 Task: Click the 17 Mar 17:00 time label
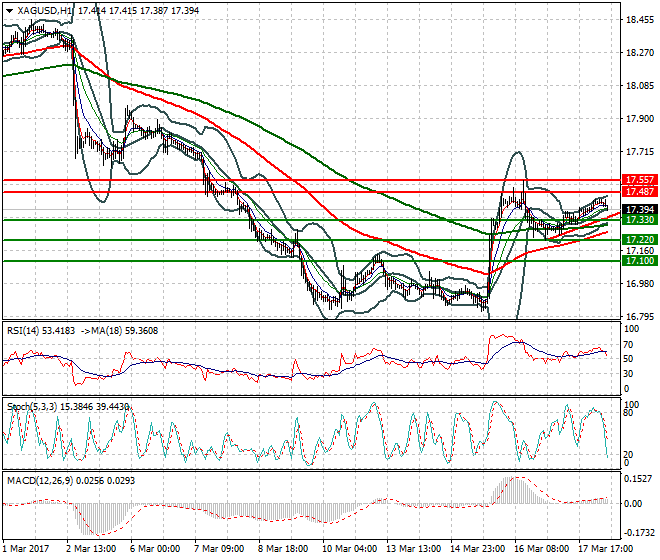[606, 549]
